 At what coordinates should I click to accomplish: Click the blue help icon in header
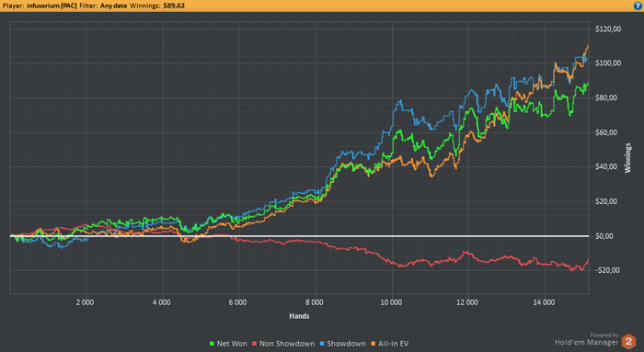[638, 6]
